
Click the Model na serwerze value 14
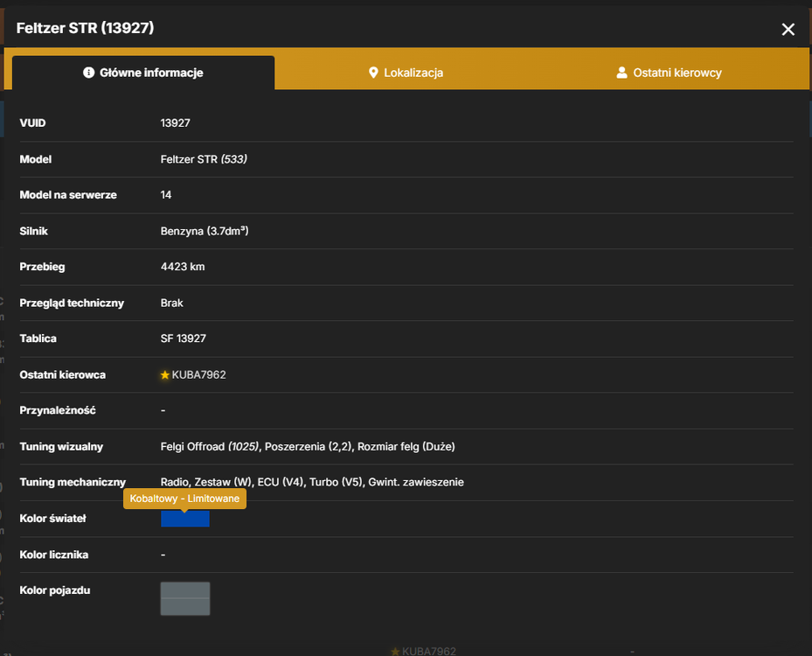[166, 195]
